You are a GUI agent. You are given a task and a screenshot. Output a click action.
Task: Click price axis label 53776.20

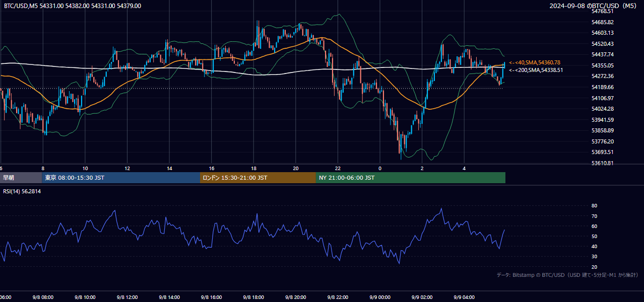pyautogui.click(x=603, y=141)
